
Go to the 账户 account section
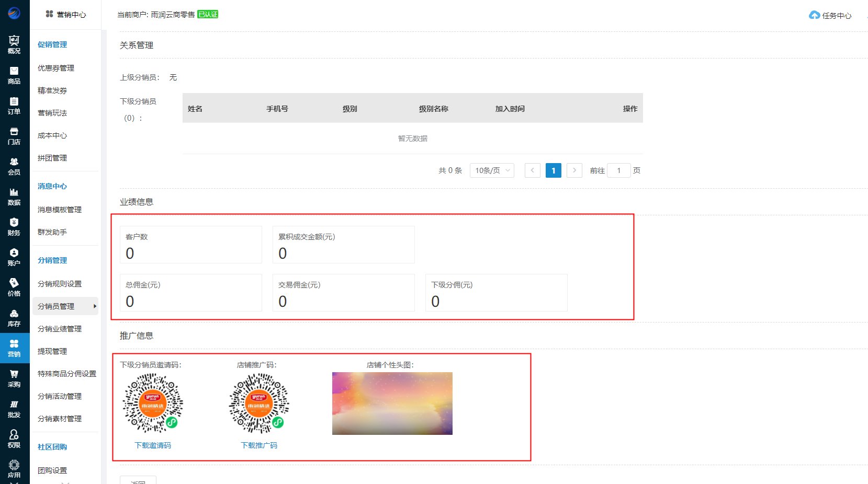14,257
